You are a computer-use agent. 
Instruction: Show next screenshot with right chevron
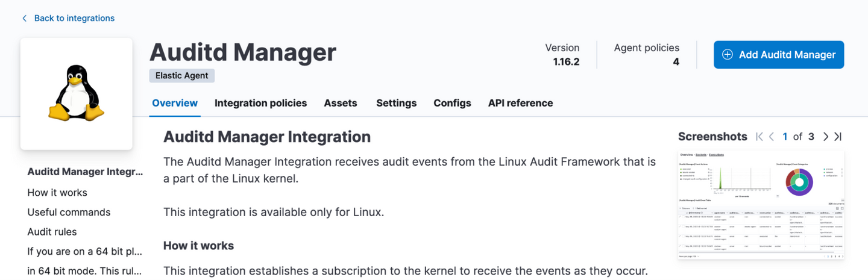826,137
